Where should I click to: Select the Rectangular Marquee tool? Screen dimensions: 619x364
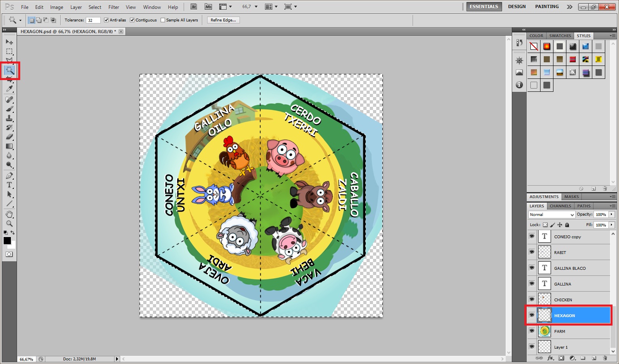click(x=9, y=52)
